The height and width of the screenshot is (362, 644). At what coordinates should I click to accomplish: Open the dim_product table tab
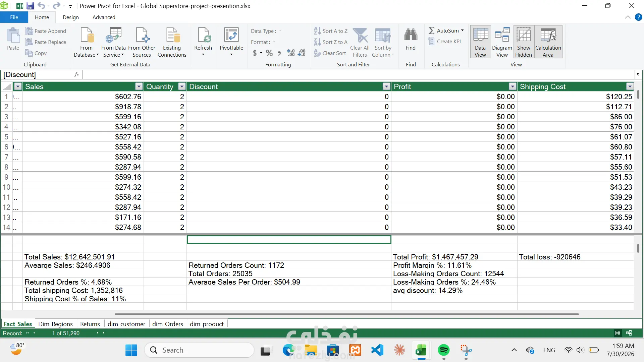(x=207, y=324)
